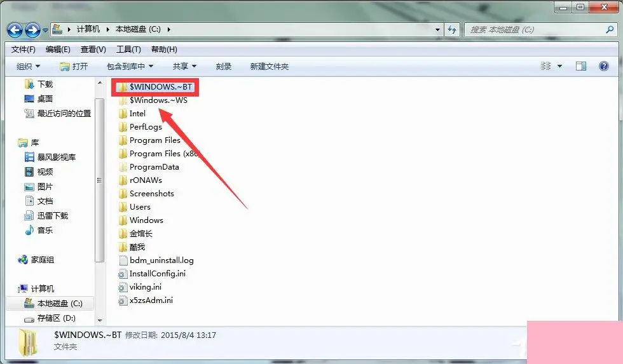Screen dimensions: 623x364
Task: Click the magnifier search icon
Action: pyautogui.click(x=610, y=29)
